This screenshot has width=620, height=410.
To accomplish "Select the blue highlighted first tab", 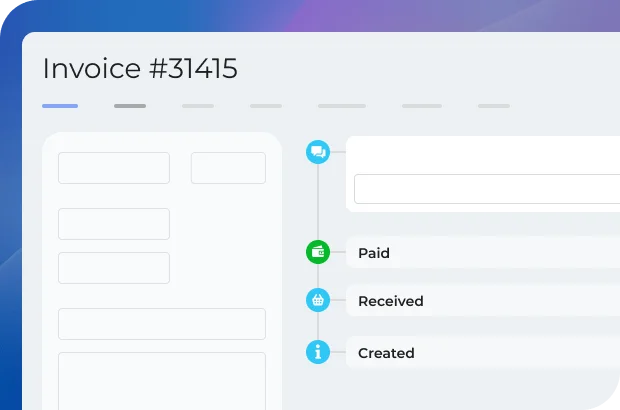I will (x=60, y=105).
